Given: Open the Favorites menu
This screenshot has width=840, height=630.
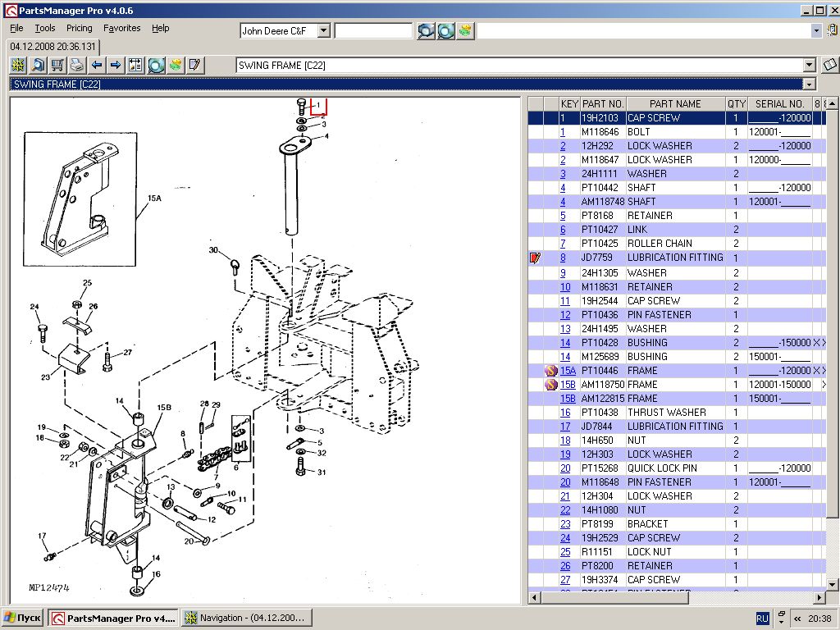Looking at the screenshot, I should [121, 28].
